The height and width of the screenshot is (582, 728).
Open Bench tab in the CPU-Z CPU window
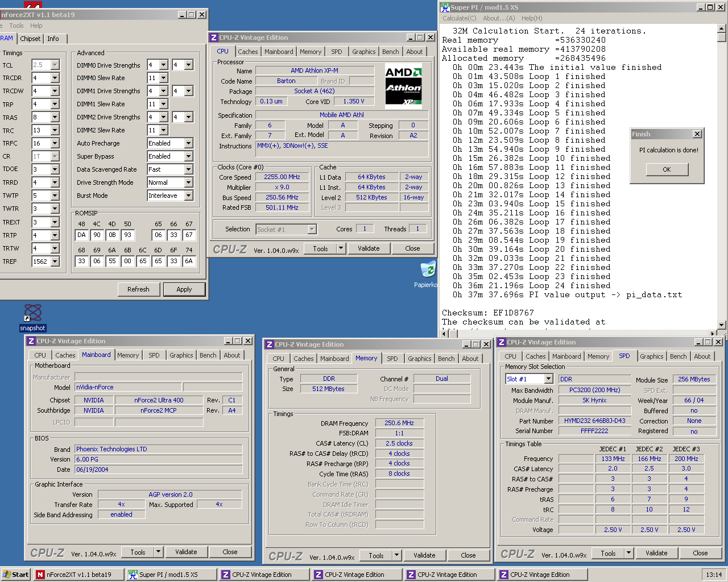[x=390, y=52]
